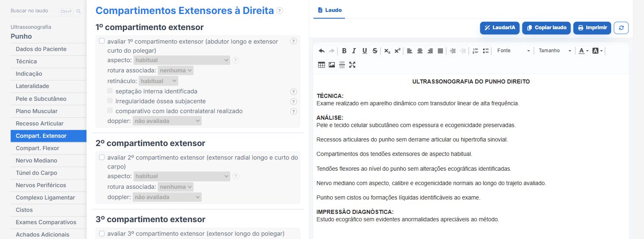644x239 pixels.
Task: Open the Fonte font dropdown
Action: pyautogui.click(x=513, y=51)
